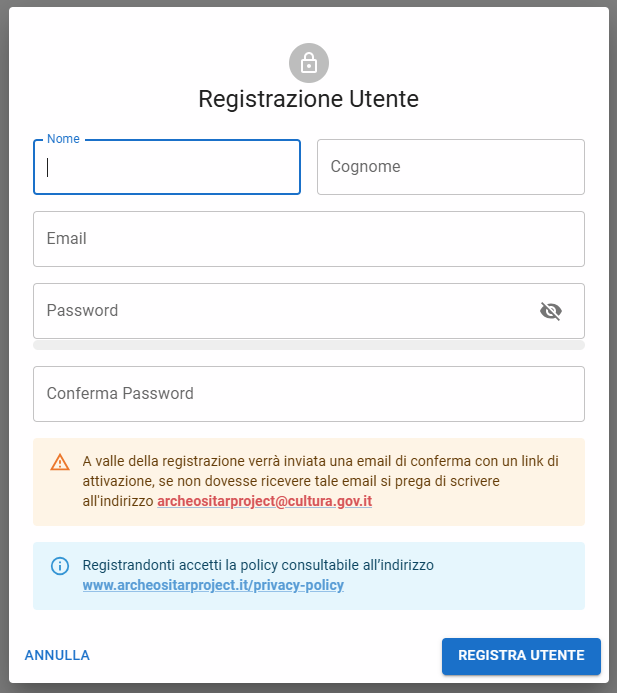
Task: Click the lock icon above the title
Action: (x=309, y=63)
